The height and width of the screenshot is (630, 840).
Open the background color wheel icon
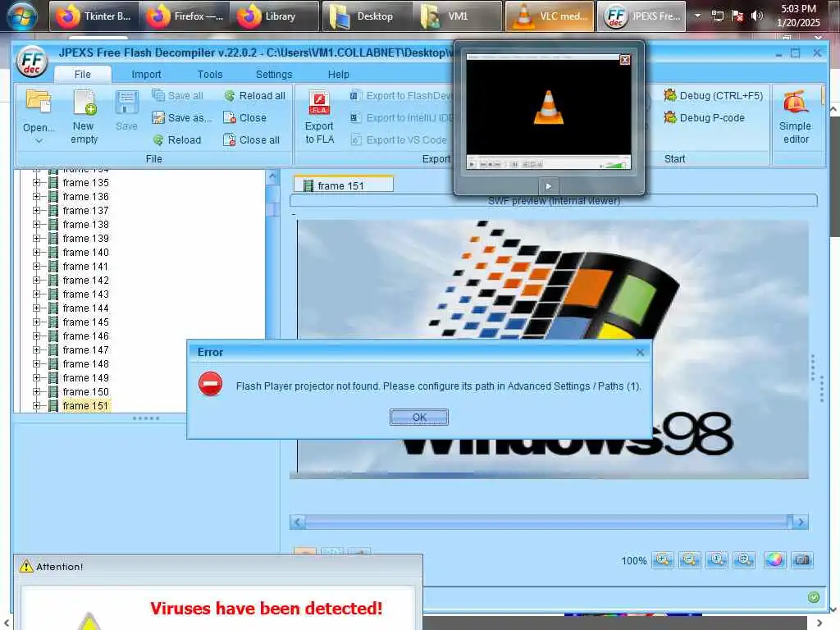(774, 560)
